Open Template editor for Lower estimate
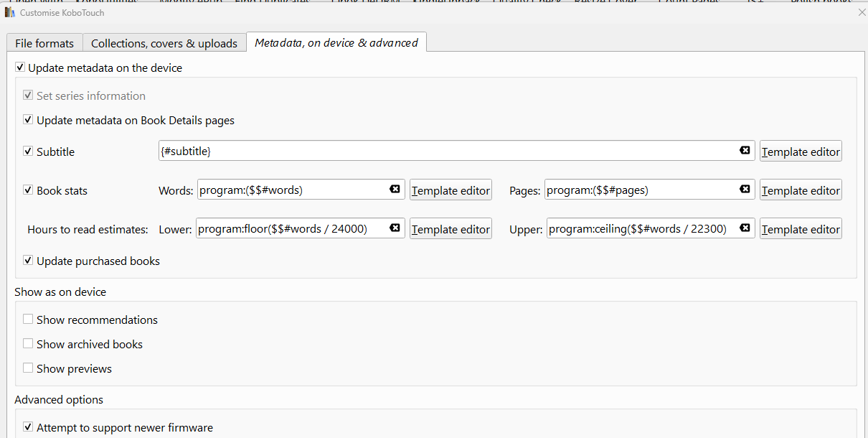The image size is (868, 438). (450, 229)
